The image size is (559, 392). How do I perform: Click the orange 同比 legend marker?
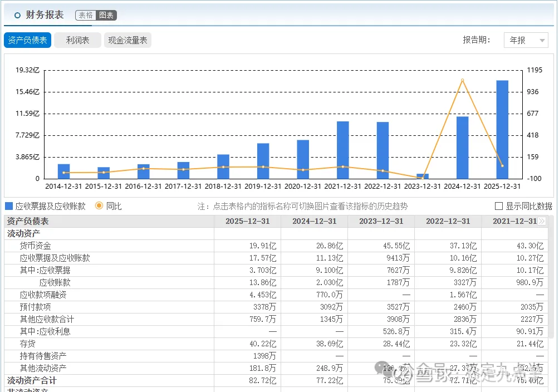(99, 206)
